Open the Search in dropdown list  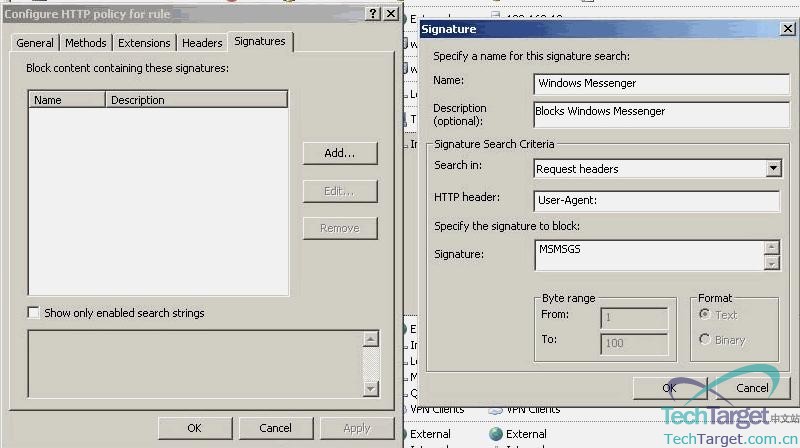coord(773,169)
